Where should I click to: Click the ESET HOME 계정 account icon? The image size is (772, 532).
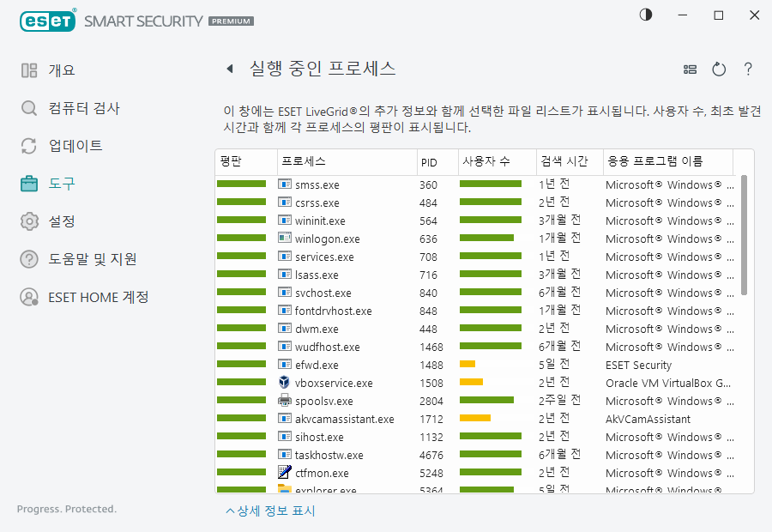29,297
